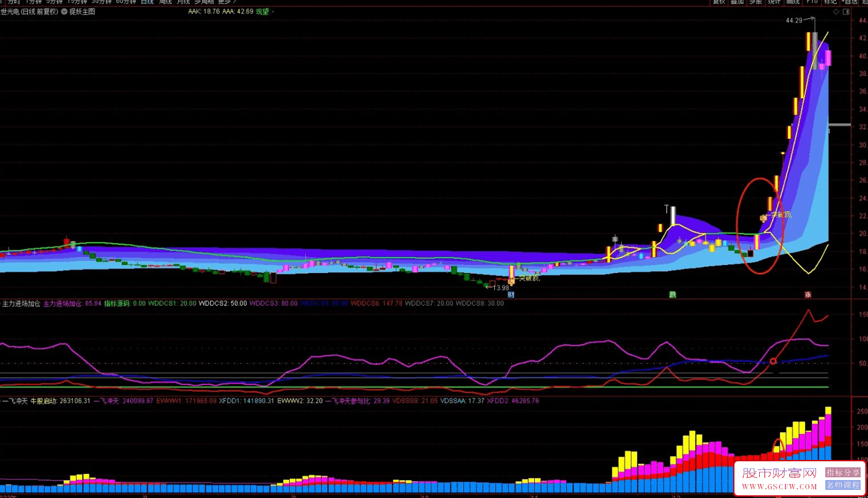Add stock via the +自选 button
Screen dimensions: 868x498
pos(849,2)
